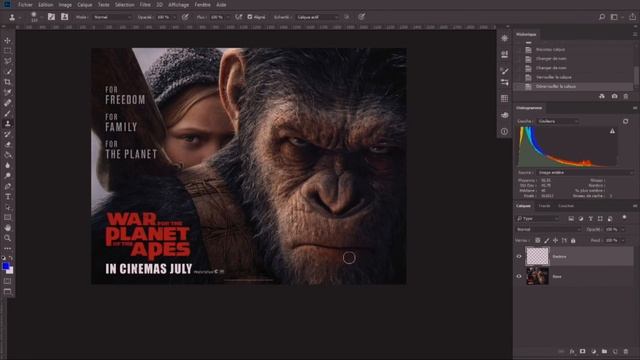This screenshot has height=360, width=640.
Task: Toggle filter for pixel layers
Action: click(x=571, y=219)
